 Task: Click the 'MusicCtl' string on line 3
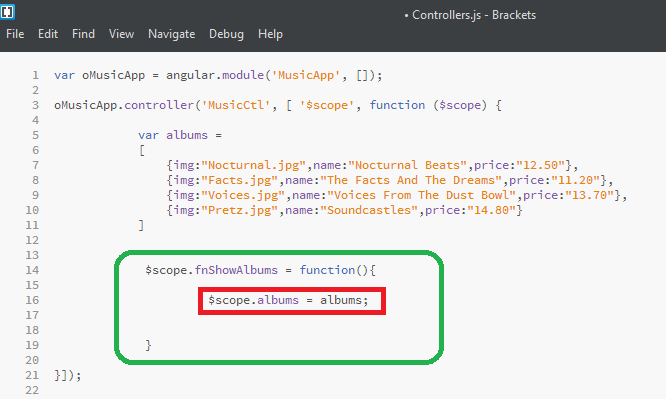click(x=236, y=105)
